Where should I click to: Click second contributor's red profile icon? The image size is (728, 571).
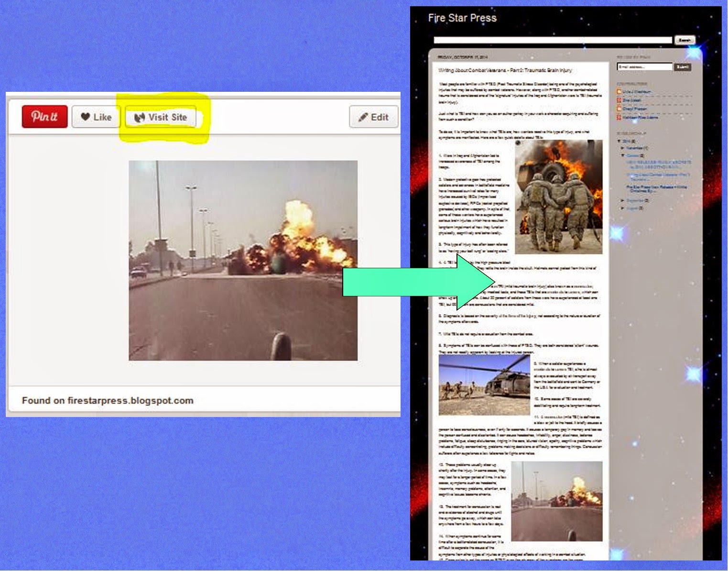(x=619, y=100)
